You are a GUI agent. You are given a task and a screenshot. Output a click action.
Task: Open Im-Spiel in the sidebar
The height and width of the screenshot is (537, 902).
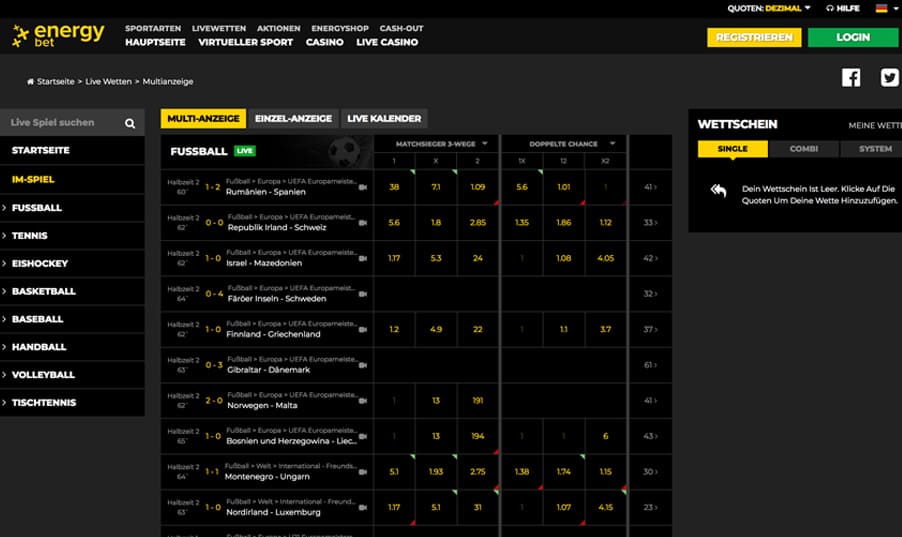(x=72, y=180)
